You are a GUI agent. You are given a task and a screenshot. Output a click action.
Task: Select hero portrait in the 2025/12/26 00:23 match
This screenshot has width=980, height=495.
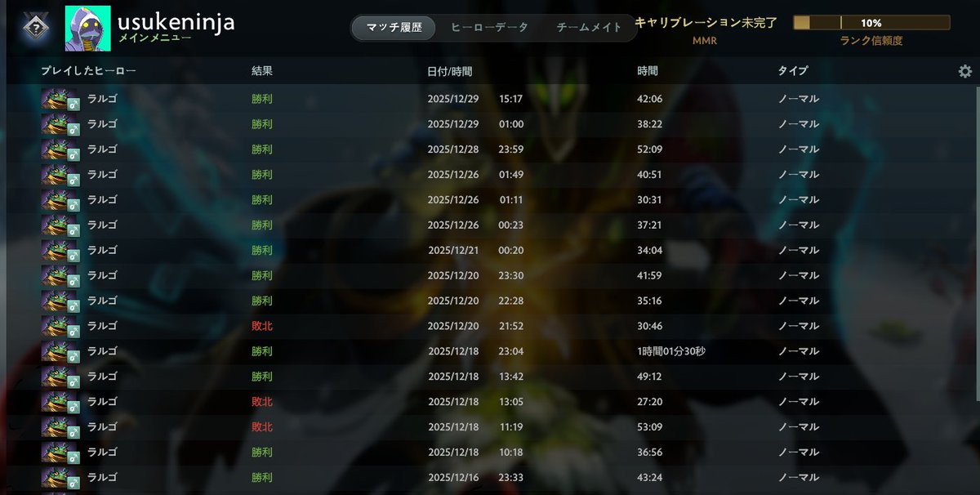60,225
